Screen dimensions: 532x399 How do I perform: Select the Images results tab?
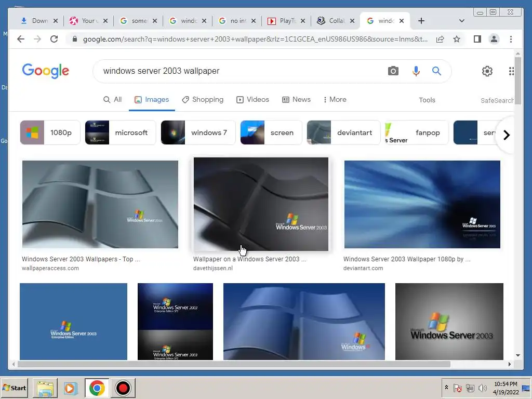(152, 99)
